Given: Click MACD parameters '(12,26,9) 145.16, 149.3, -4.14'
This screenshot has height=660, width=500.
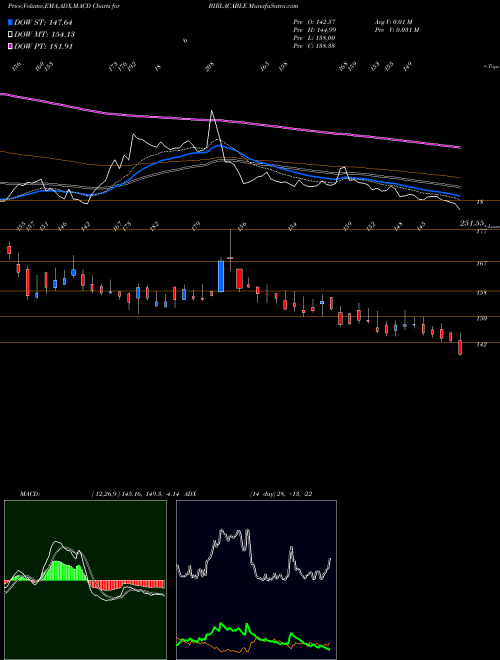Looking at the screenshot, I should [136, 494].
